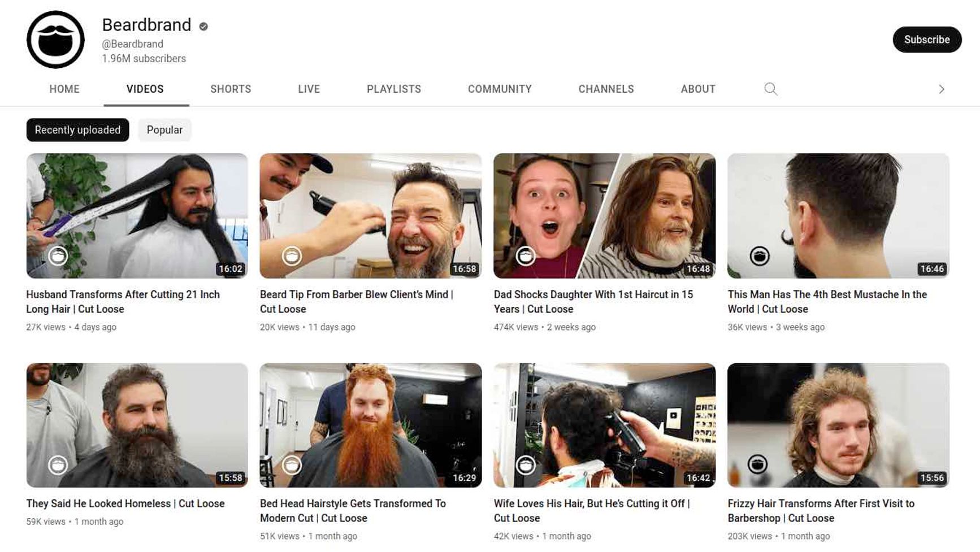Open the Channels tab
980x552 pixels.
coord(606,89)
